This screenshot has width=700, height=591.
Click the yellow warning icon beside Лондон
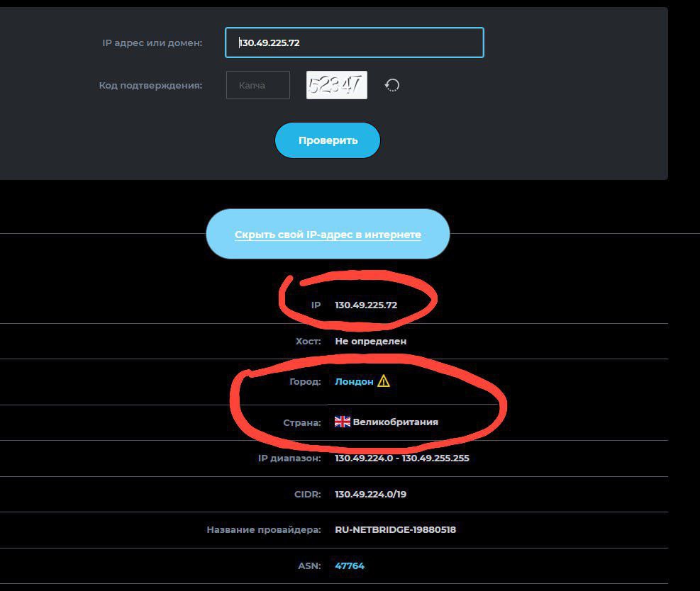[x=384, y=381]
